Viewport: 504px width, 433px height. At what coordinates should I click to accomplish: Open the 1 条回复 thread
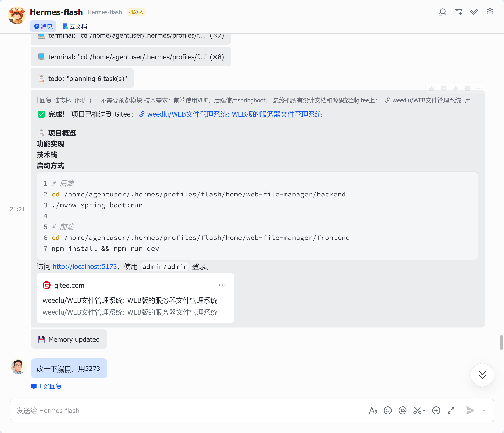(x=46, y=386)
